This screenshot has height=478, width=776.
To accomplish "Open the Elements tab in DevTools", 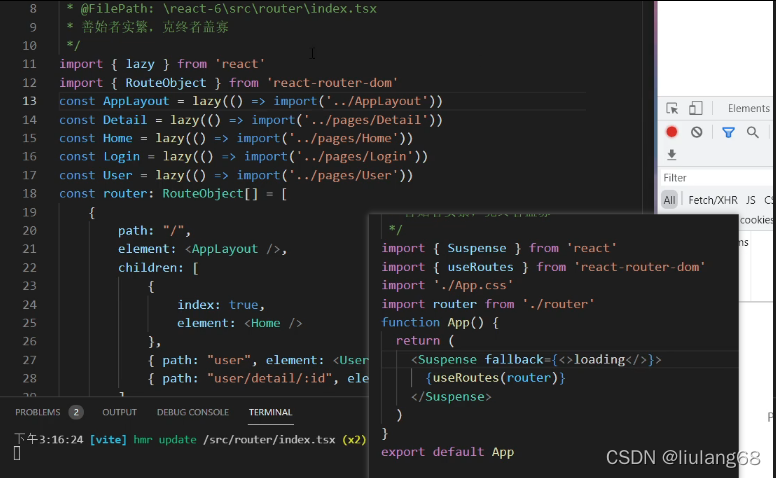I will point(748,108).
